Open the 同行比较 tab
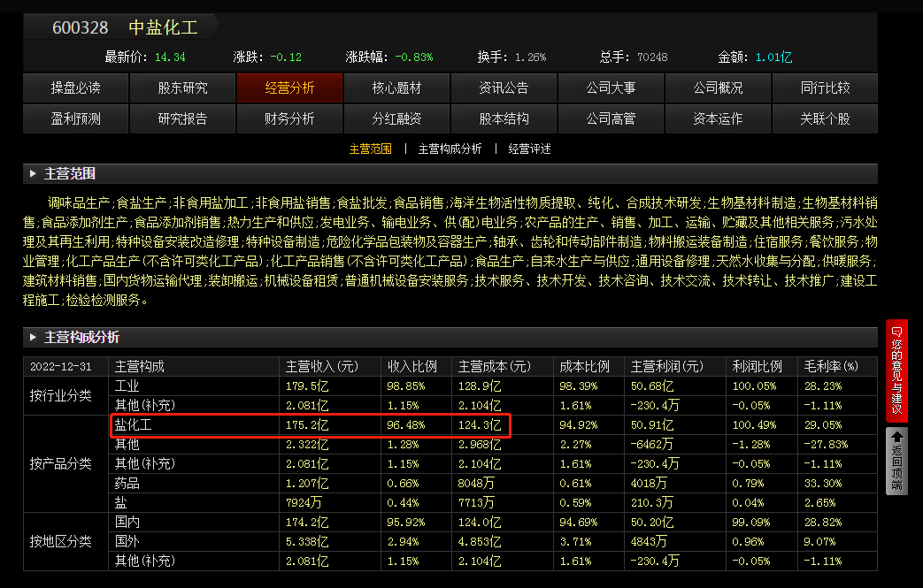Image resolution: width=923 pixels, height=588 pixels. pos(825,88)
